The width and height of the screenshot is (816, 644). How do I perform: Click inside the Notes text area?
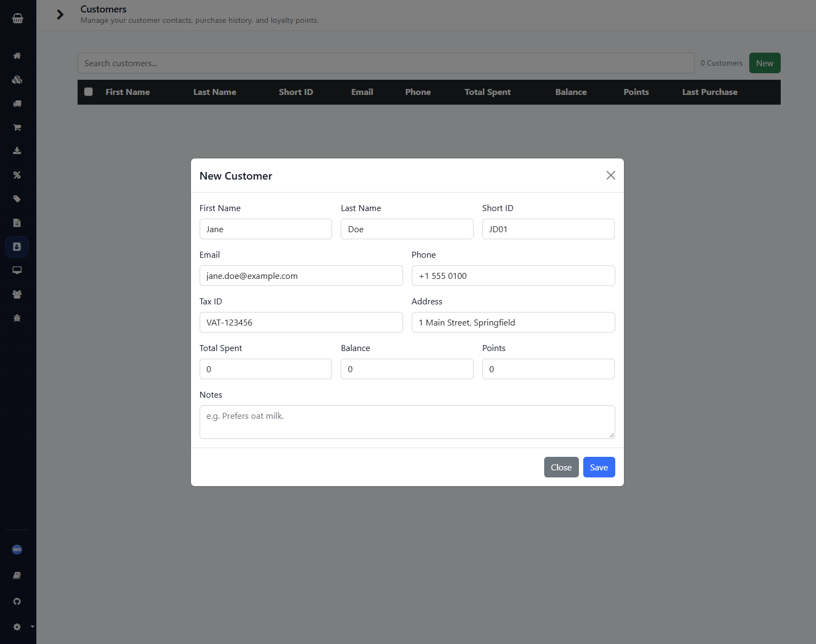pyautogui.click(x=407, y=422)
